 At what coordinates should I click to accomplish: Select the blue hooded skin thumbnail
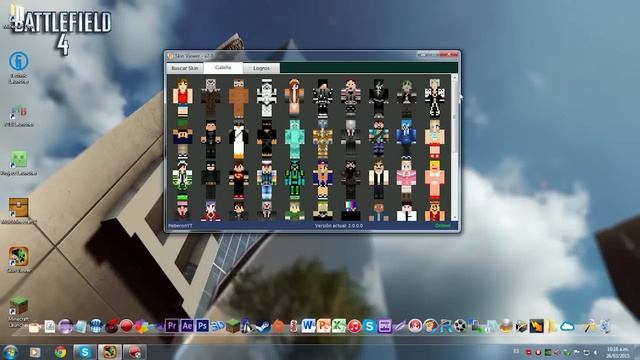(x=406, y=139)
